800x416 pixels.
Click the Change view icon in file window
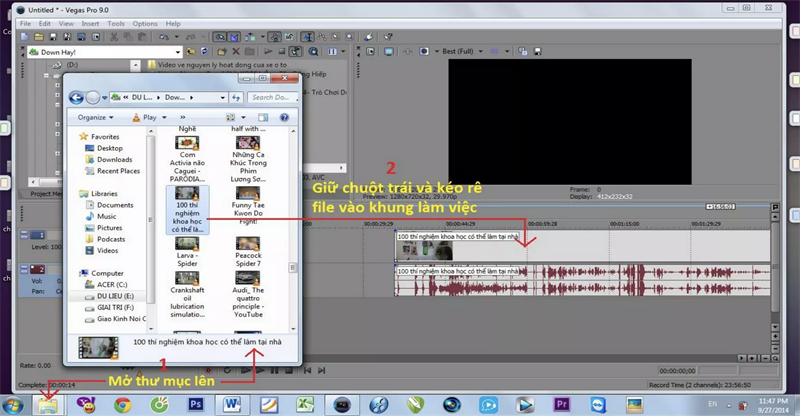231,117
